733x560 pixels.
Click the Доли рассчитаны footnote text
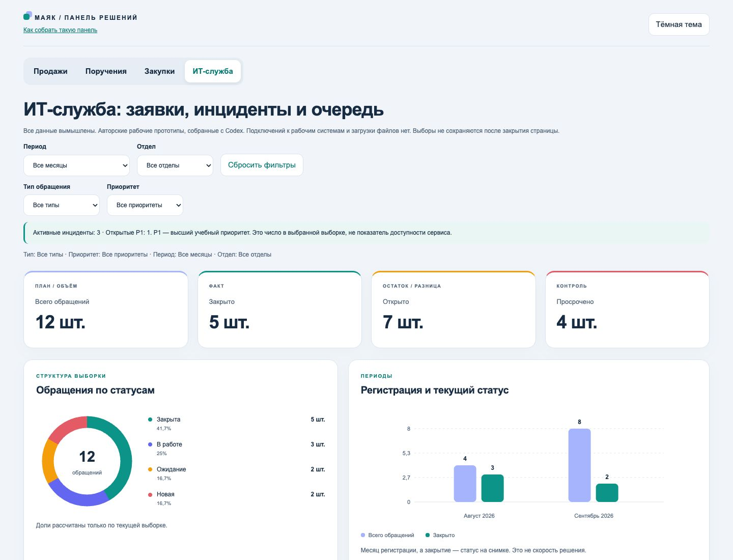(x=102, y=525)
